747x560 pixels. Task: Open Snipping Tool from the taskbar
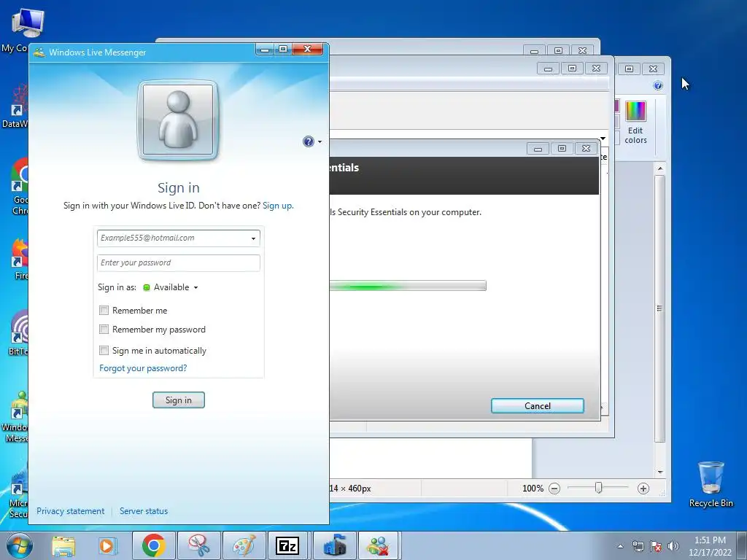198,546
